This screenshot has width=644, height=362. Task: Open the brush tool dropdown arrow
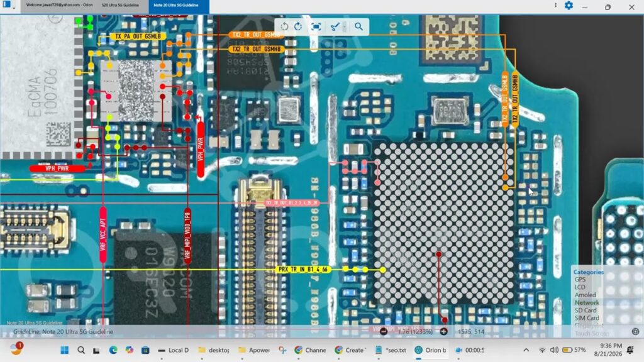coord(345,26)
